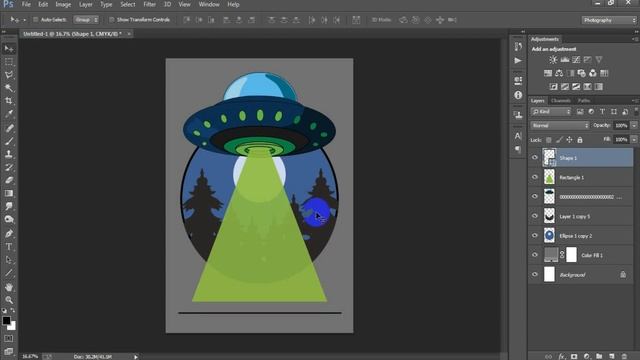Image resolution: width=640 pixels, height=360 pixels.
Task: Select the Dodge tool
Action: [9, 220]
